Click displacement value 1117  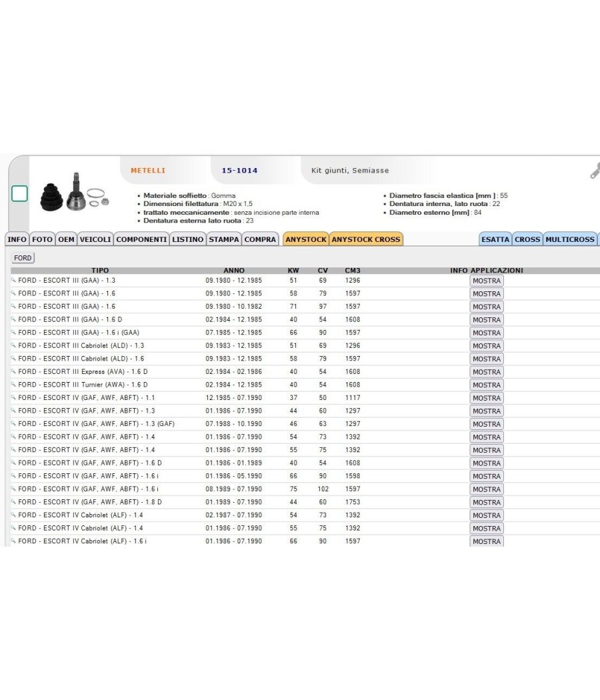point(353,397)
